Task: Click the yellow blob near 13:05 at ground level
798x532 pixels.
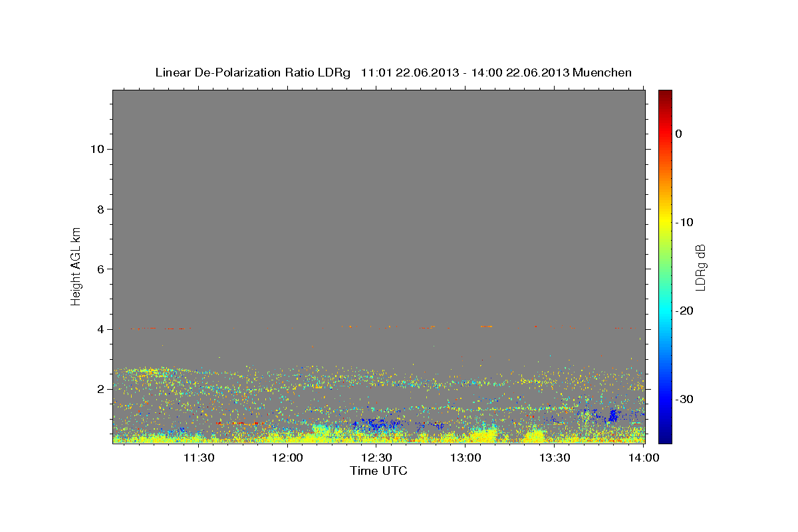Action: 483,435
